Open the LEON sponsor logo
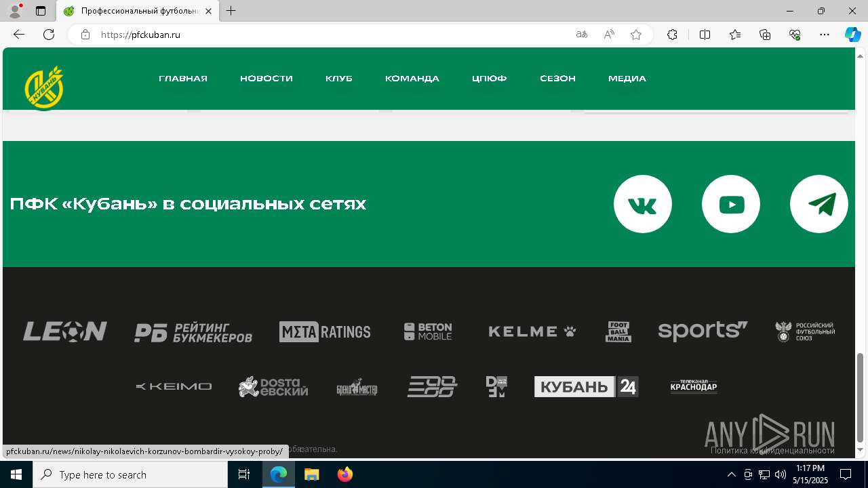868x488 pixels. [x=65, y=331]
